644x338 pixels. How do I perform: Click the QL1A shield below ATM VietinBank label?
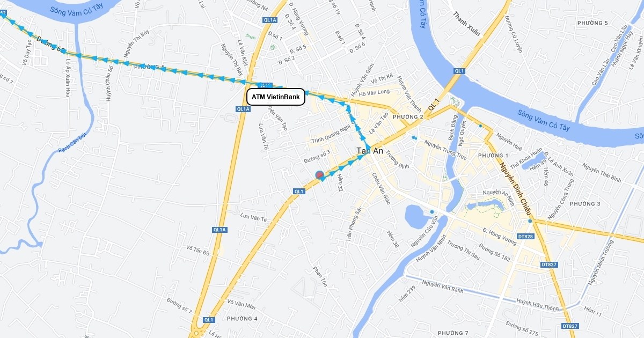[x=243, y=109]
